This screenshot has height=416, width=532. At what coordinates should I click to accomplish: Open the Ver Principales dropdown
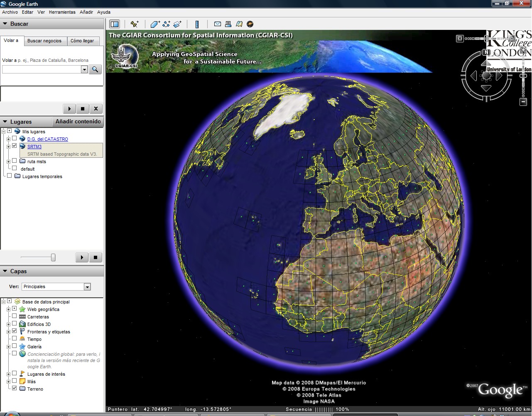click(x=87, y=287)
